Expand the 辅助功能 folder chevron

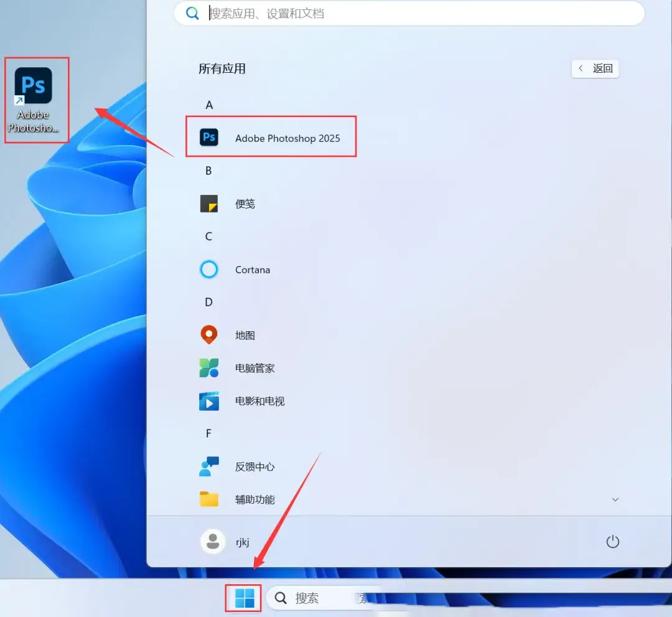tap(615, 499)
